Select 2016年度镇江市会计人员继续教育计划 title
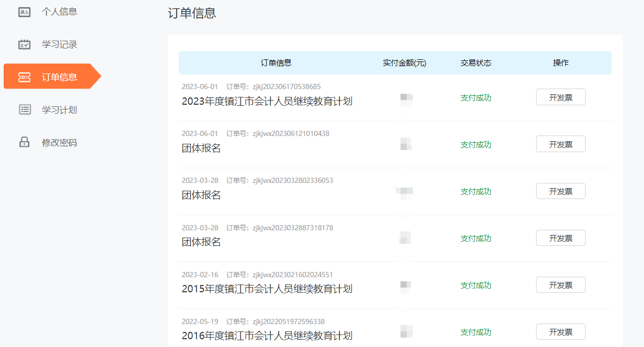 click(267, 336)
